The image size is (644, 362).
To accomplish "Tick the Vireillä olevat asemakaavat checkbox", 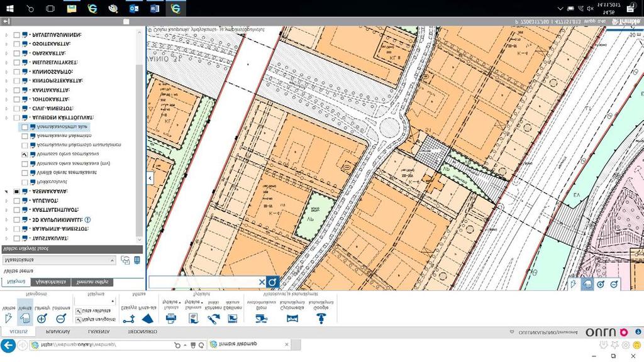I will (25, 173).
